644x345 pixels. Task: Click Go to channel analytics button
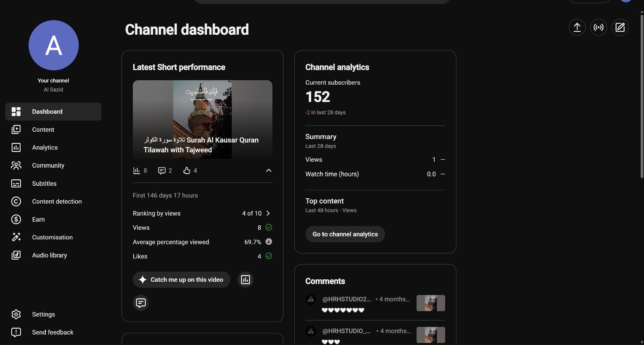(345, 234)
